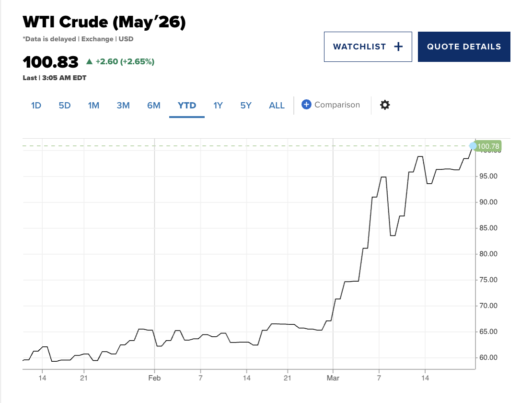532x403 pixels.
Task: Choose the 3M time period
Action: [123, 106]
